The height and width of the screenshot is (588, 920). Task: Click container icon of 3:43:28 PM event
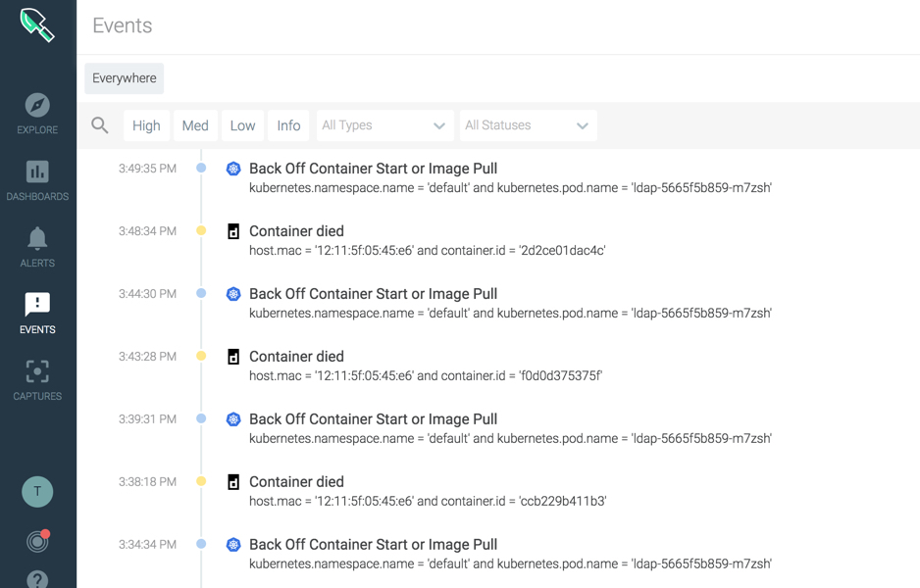pos(233,357)
